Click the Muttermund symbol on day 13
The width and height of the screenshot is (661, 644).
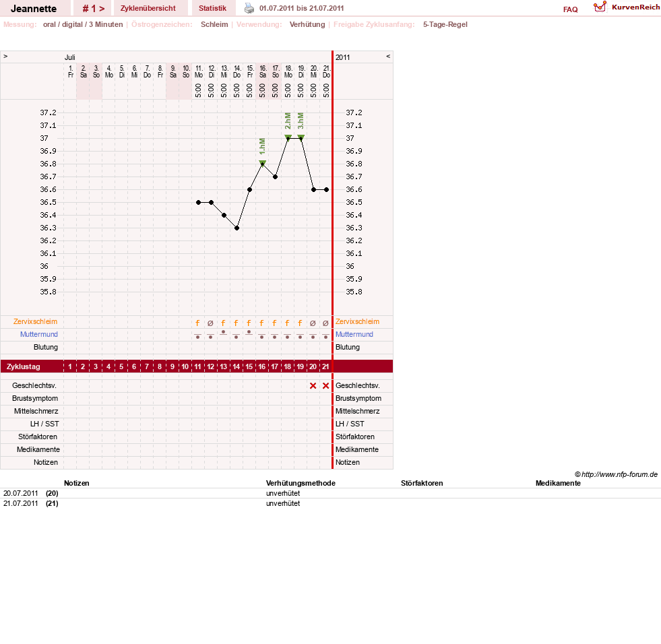(x=224, y=333)
